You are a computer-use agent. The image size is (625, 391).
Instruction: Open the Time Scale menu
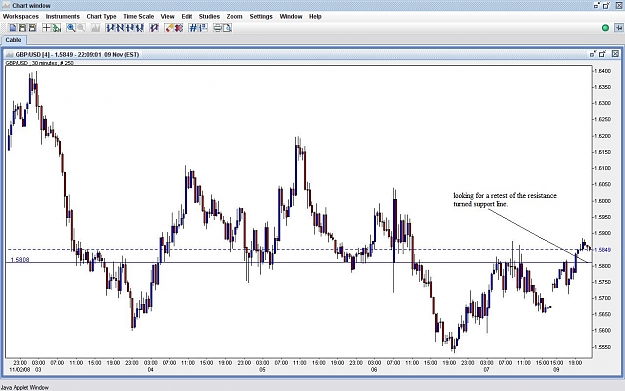[x=138, y=16]
